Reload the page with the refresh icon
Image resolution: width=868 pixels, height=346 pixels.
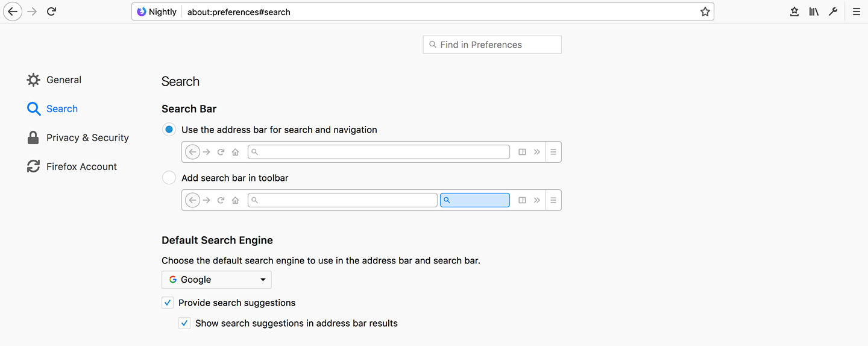click(52, 11)
